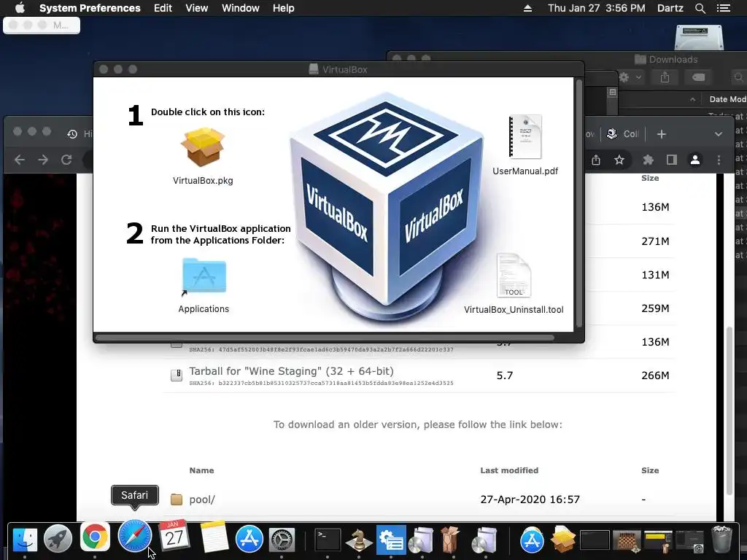Launch Safari from the Dock
Image resolution: width=747 pixels, height=560 pixels.
135,536
